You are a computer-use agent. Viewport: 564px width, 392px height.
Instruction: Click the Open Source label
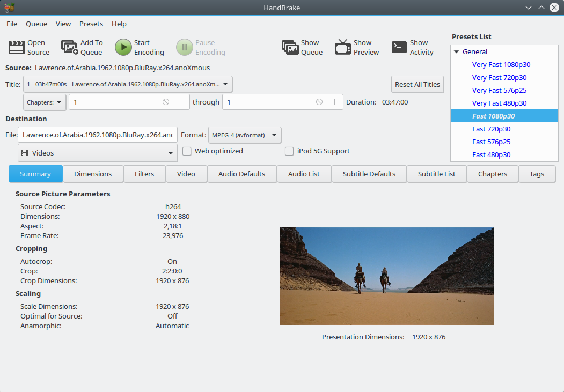coord(39,47)
